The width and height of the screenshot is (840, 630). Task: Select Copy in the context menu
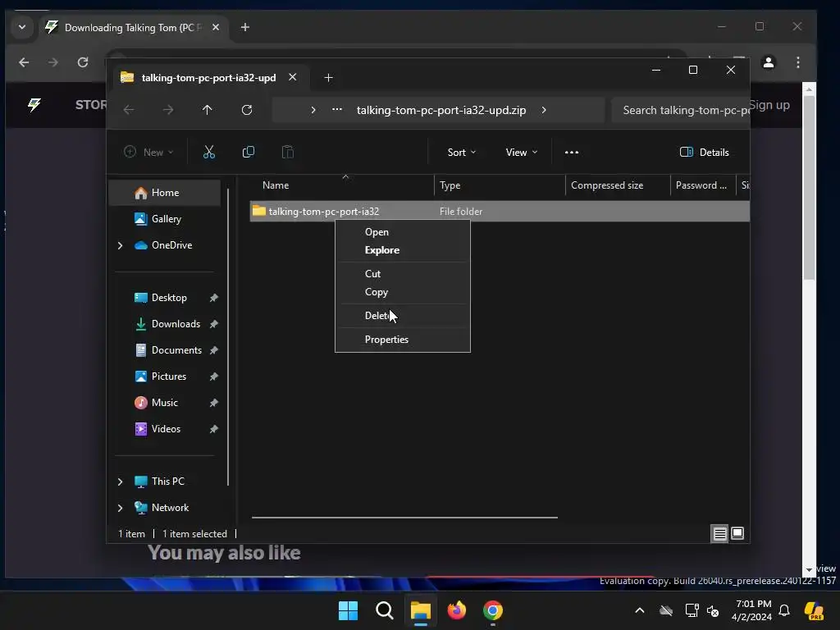(376, 292)
